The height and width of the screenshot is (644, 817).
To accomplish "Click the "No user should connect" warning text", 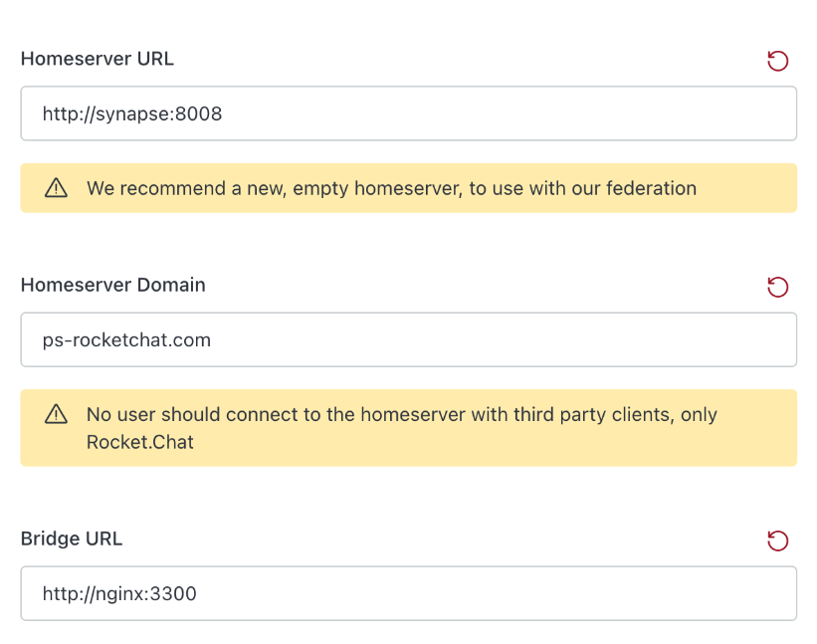I will click(401, 414).
